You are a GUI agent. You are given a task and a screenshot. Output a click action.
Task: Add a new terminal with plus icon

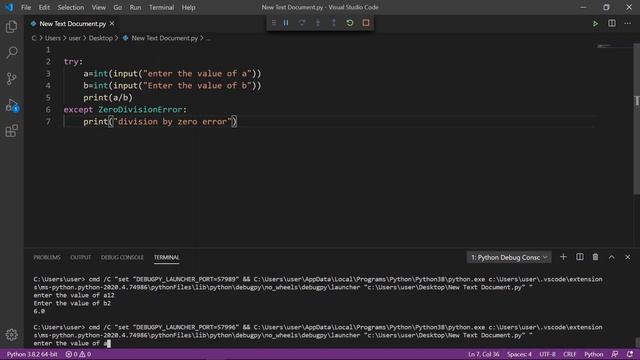563,257
